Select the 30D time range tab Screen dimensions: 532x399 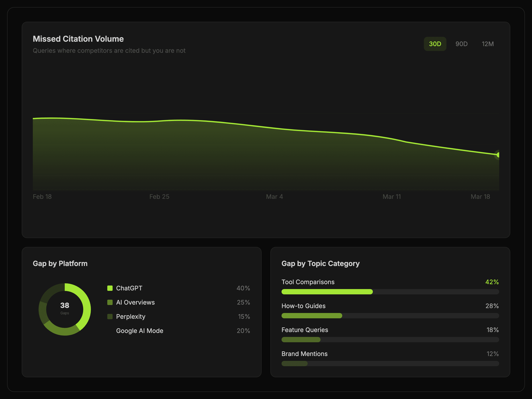[x=435, y=44]
